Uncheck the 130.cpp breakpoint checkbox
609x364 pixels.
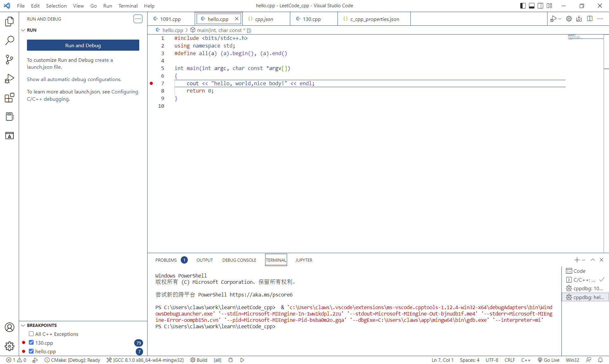point(31,342)
